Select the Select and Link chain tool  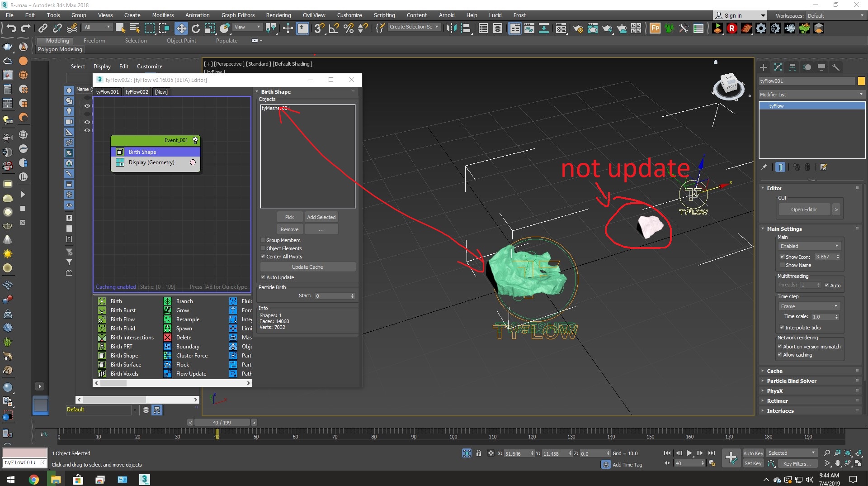pyautogui.click(x=42, y=29)
